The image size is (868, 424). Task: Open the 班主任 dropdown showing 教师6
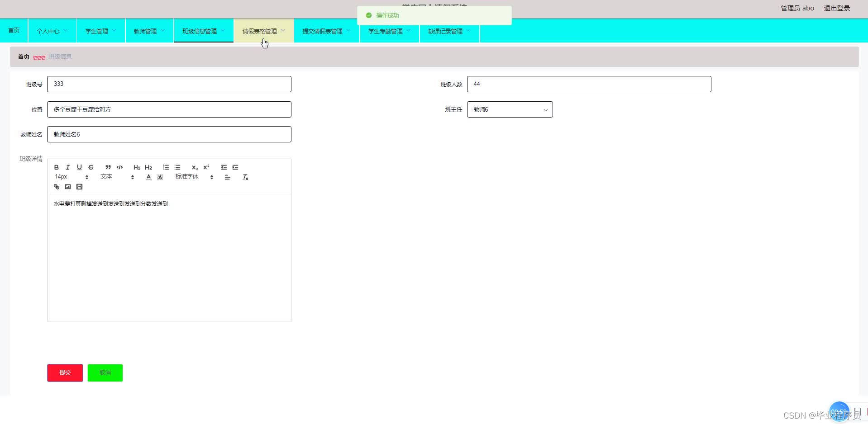[x=510, y=109]
